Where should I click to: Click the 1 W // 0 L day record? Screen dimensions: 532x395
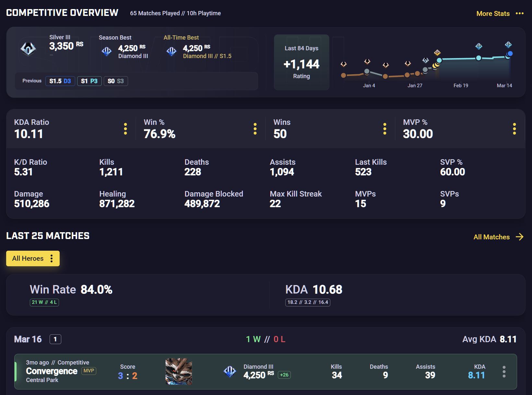pos(266,339)
